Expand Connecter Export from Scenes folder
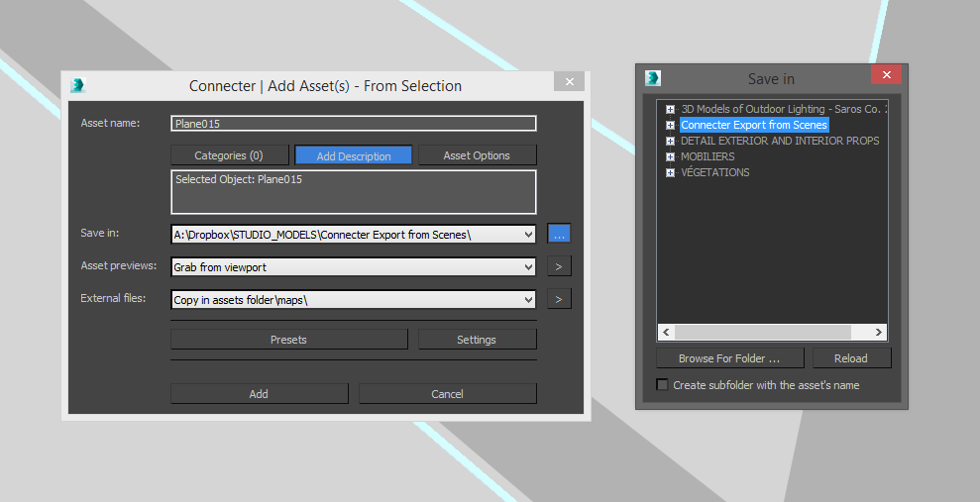The image size is (980, 502). [x=670, y=125]
